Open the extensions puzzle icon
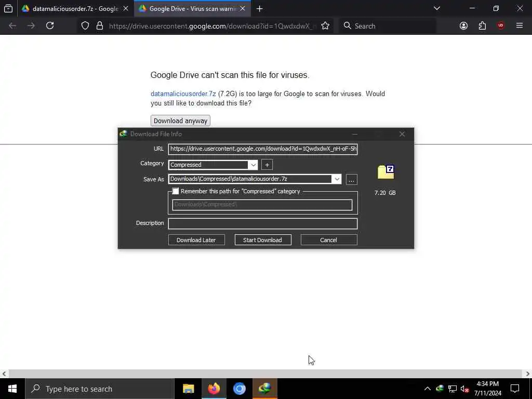 coord(482,26)
